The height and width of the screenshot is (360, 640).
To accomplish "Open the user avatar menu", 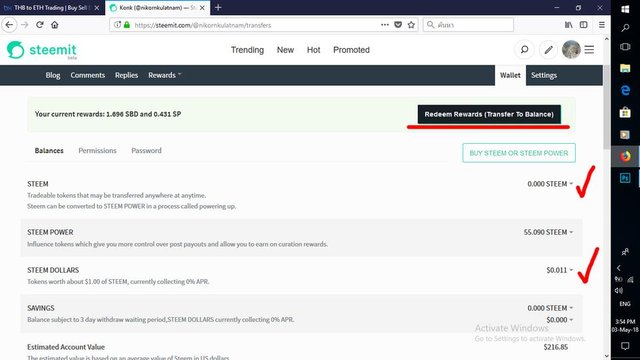I will click(x=571, y=50).
